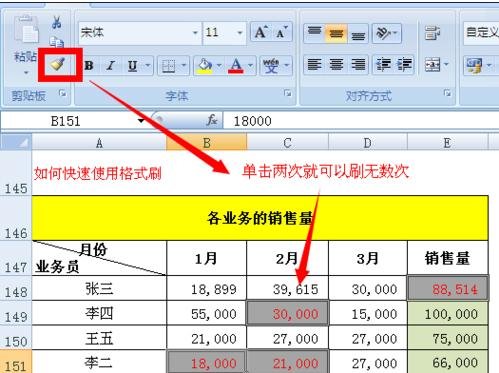Increase indent button
The image size is (499, 373).
(x=404, y=64)
